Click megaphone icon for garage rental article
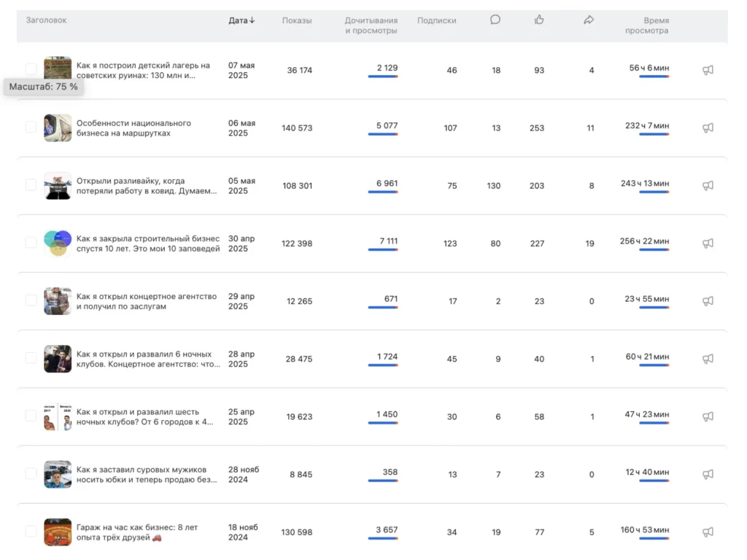747x560 pixels. tap(708, 532)
